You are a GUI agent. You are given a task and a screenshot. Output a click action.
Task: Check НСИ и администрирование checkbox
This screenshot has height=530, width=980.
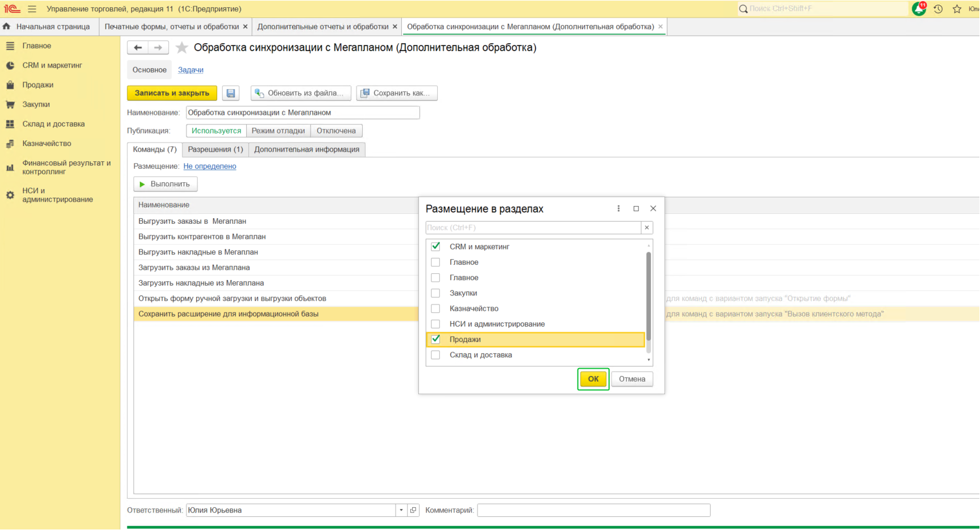click(435, 324)
